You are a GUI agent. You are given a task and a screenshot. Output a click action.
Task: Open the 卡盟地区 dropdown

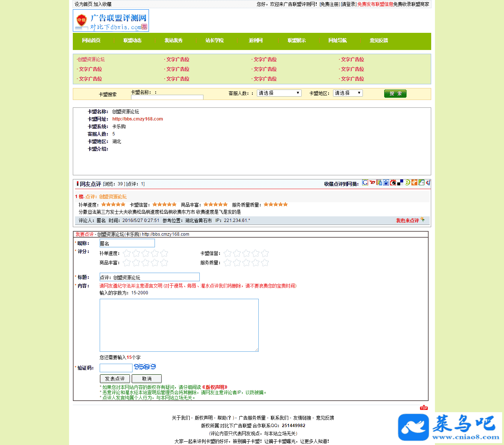click(348, 93)
